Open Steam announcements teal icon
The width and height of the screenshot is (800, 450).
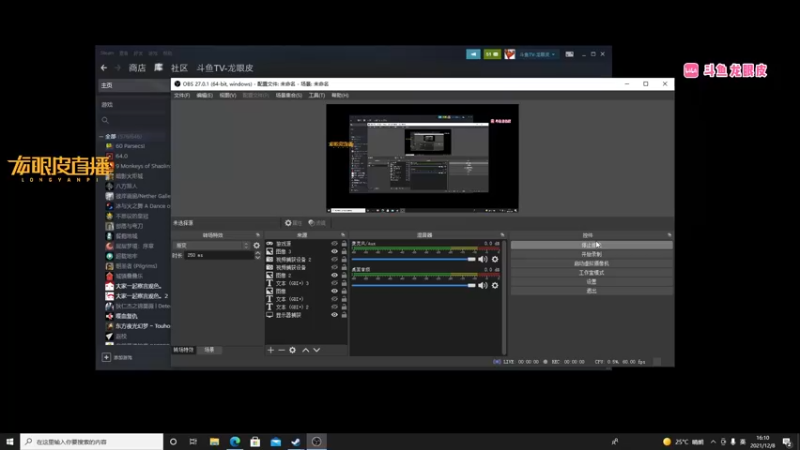pos(473,54)
